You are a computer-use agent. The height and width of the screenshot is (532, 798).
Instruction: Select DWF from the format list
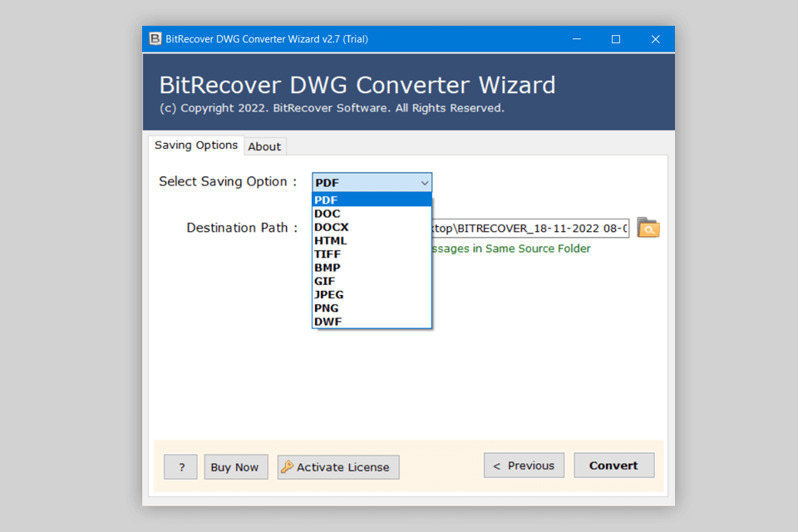point(372,321)
